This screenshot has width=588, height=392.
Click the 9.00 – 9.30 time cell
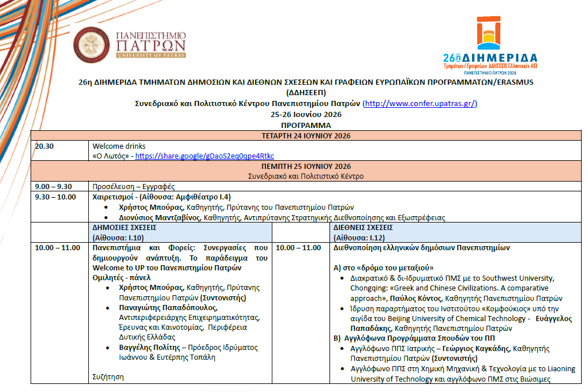(59, 186)
